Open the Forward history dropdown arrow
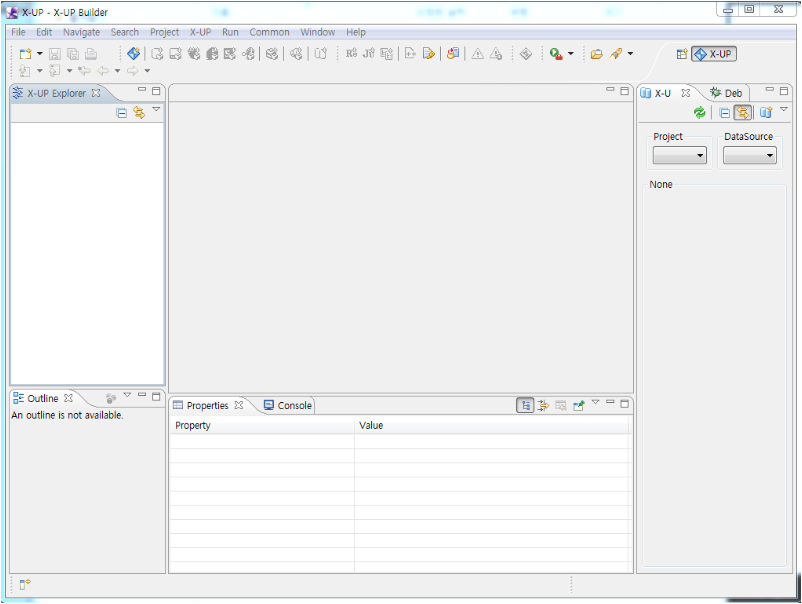This screenshot has width=802, height=604. (x=147, y=71)
